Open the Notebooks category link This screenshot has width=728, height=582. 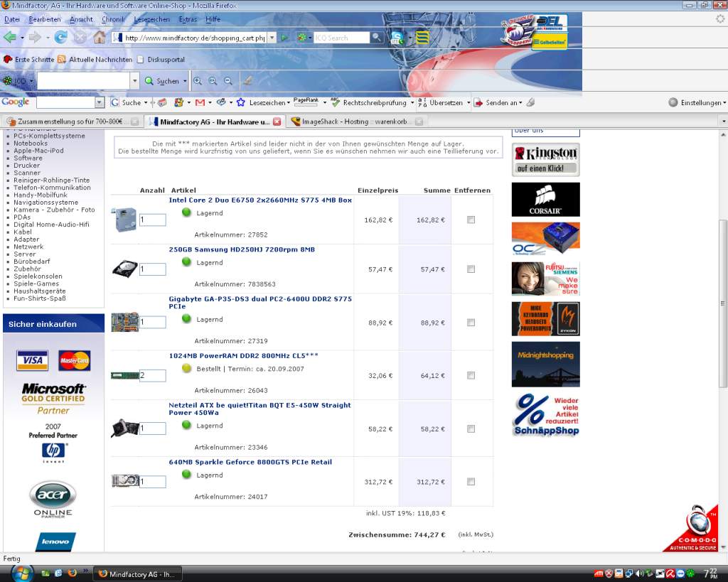[31, 144]
